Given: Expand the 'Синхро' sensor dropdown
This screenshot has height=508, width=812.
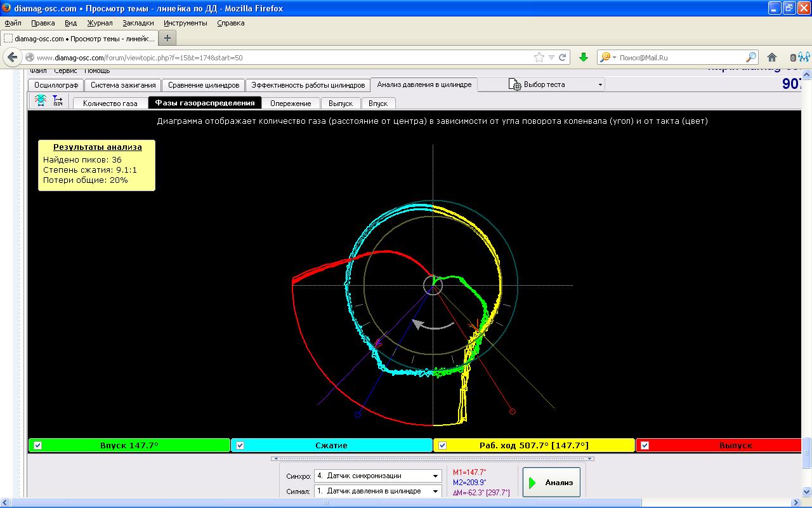Looking at the screenshot, I should click(435, 476).
